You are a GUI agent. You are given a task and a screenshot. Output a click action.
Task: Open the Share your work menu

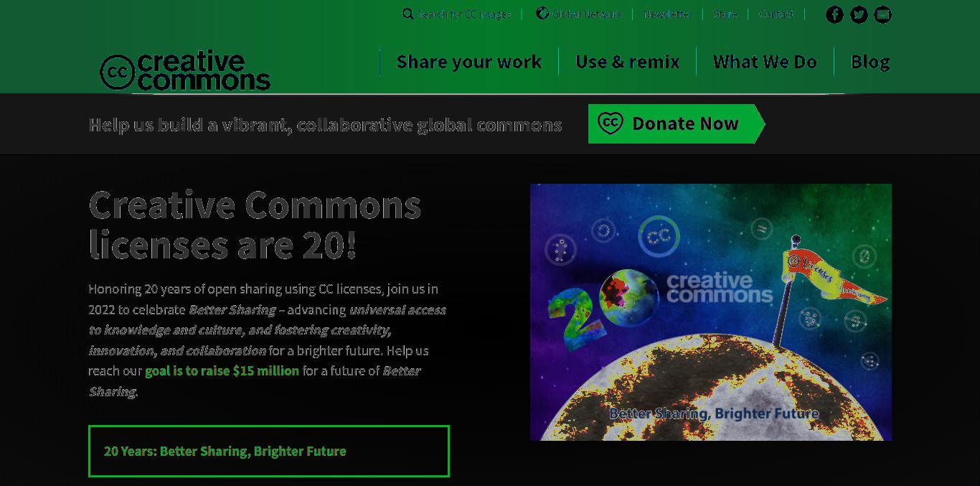pyautogui.click(x=468, y=62)
